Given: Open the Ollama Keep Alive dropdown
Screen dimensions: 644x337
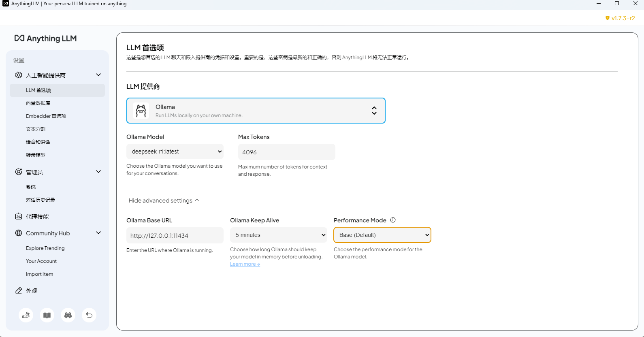Looking at the screenshot, I should 279,235.
